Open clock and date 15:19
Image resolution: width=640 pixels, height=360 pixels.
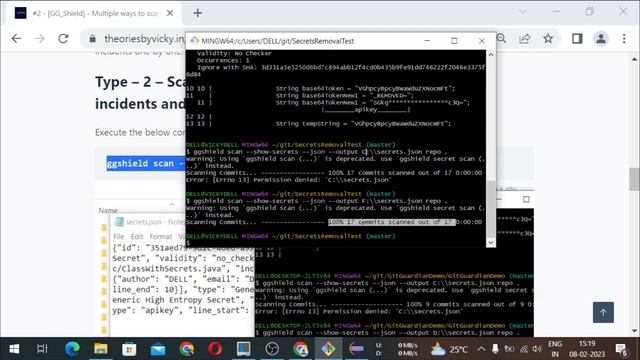587,349
